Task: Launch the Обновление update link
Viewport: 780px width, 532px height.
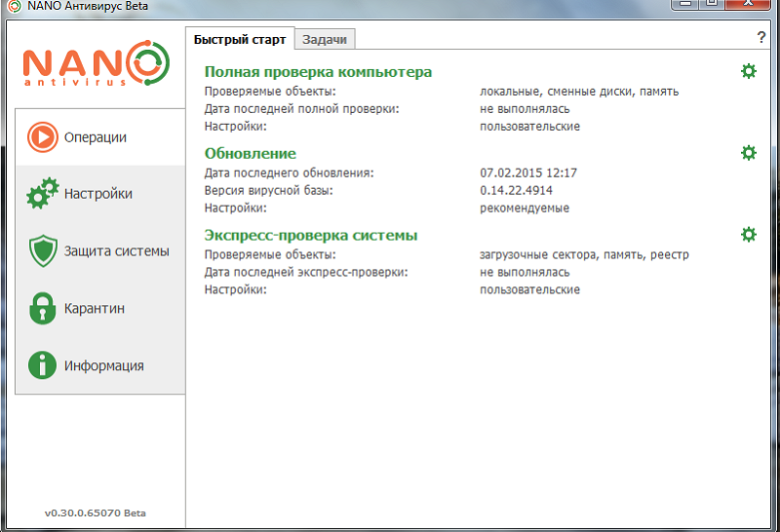Action: coord(250,154)
